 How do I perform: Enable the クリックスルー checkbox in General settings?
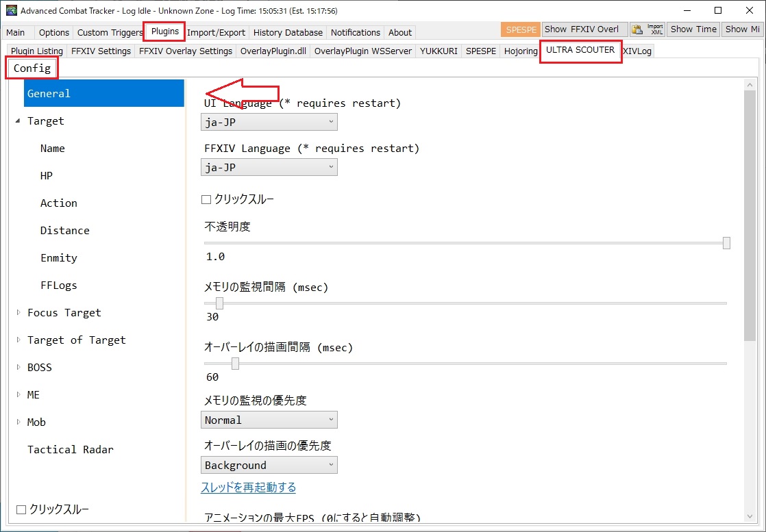coord(206,199)
